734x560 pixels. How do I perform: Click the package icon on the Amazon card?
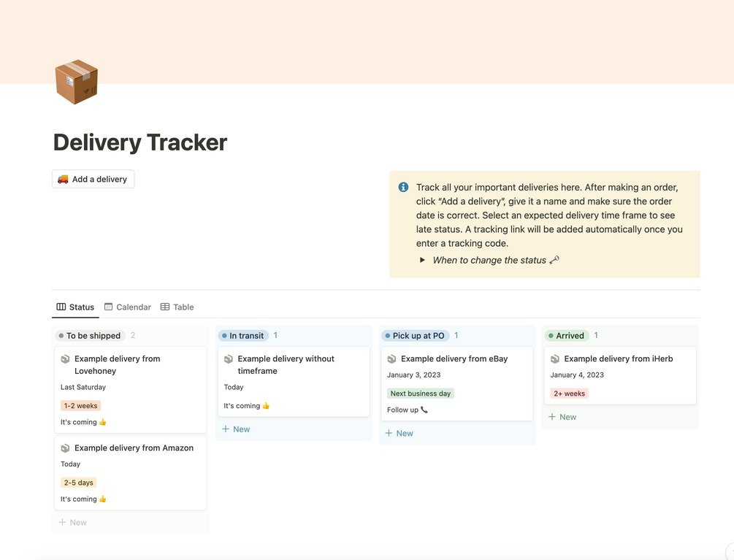tap(66, 448)
